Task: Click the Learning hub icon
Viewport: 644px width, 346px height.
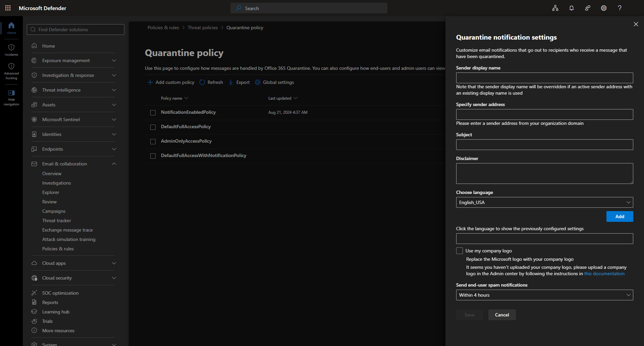Action: [x=34, y=312]
